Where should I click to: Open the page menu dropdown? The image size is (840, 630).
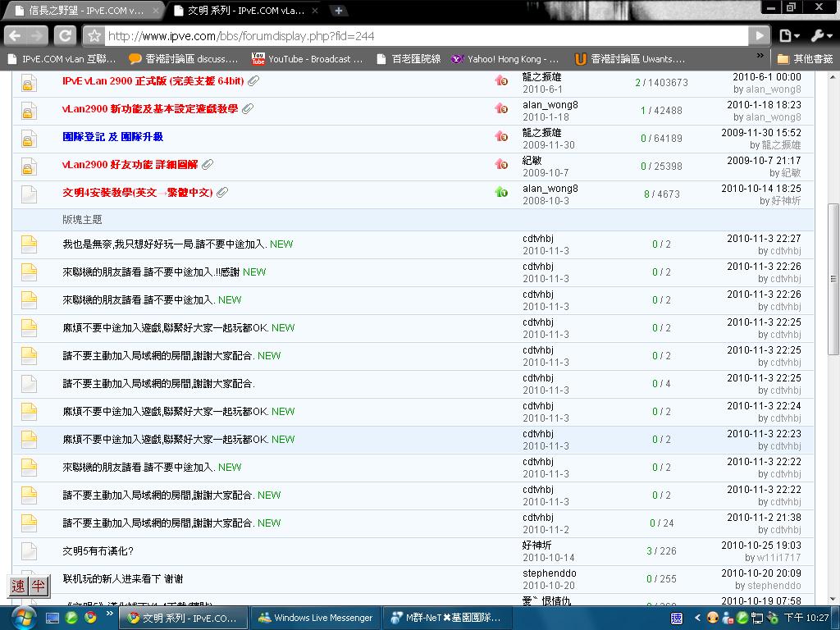pos(789,36)
